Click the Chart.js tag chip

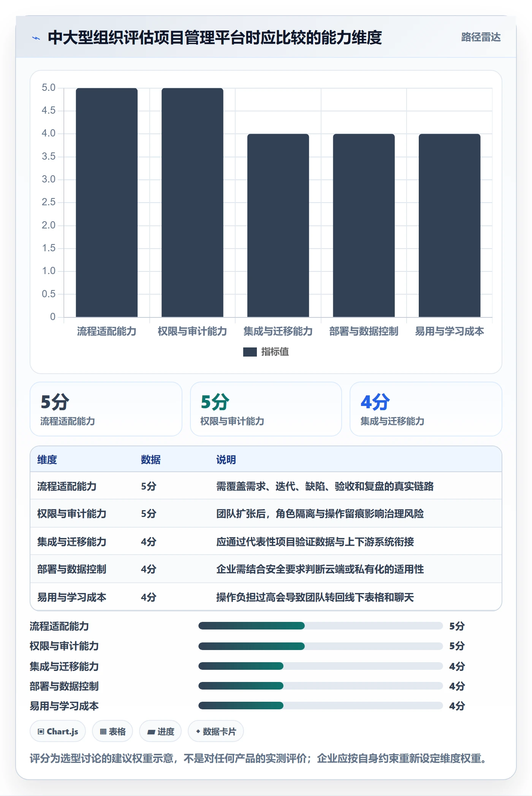(x=58, y=731)
